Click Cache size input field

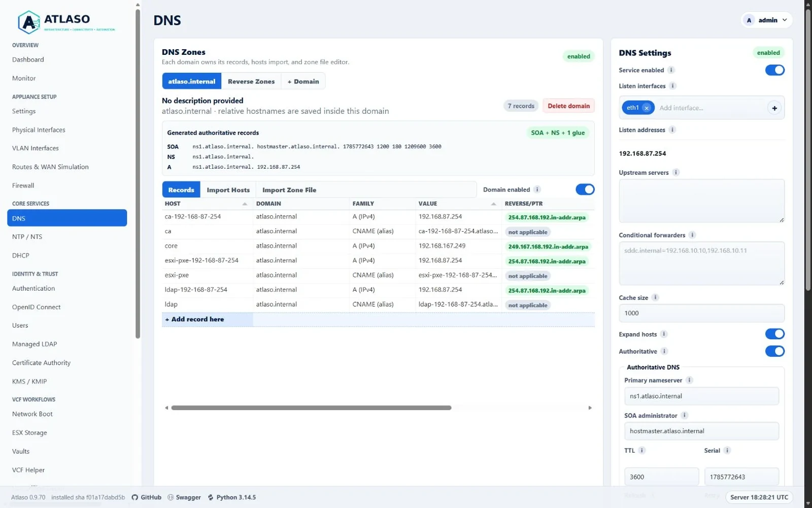701,313
